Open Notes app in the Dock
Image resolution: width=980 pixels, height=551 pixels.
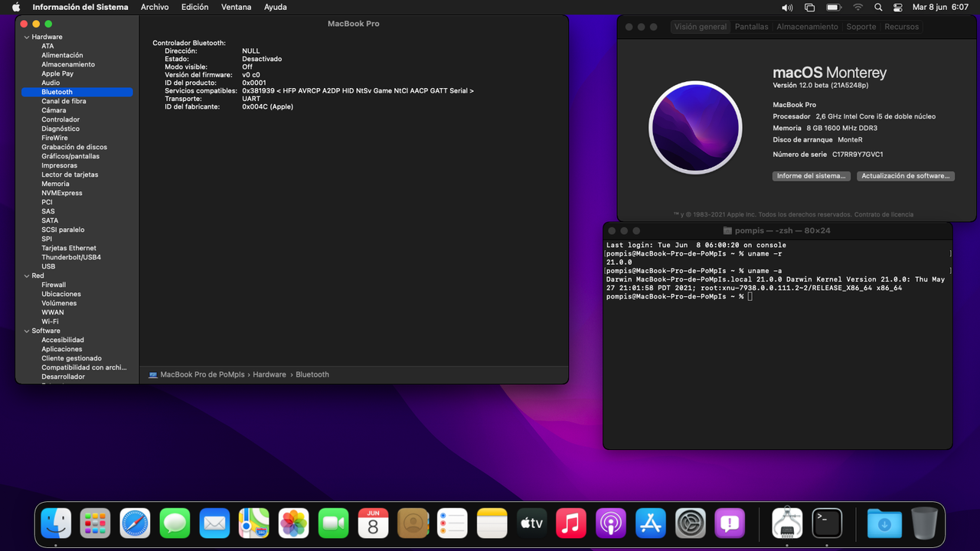(x=492, y=523)
